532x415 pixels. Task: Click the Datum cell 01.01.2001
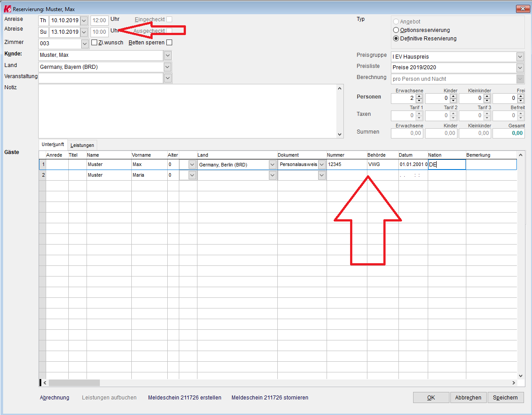413,165
